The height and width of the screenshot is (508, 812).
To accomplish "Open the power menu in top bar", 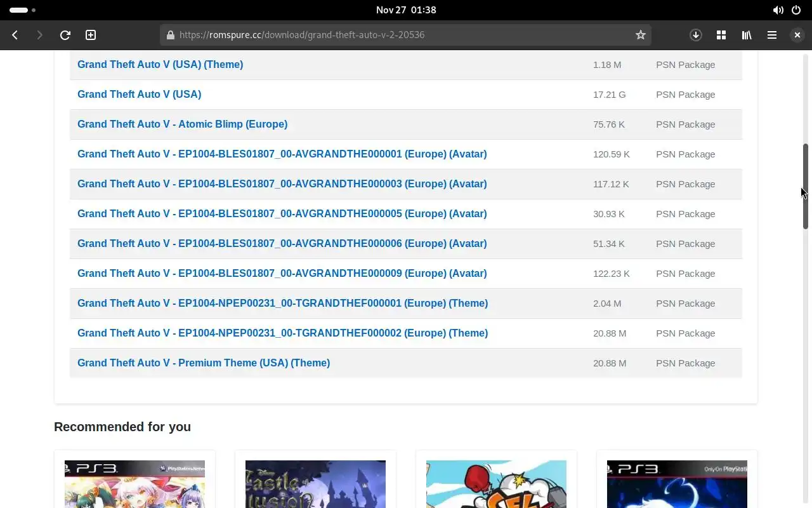I will pyautogui.click(x=796, y=10).
